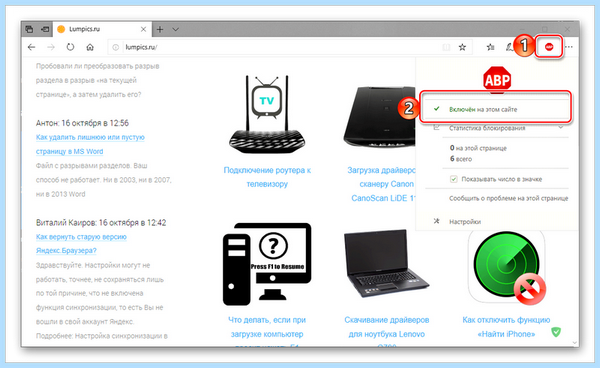This screenshot has height=368, width=600.
Task: Click the site info icon in address bar
Action: [x=115, y=47]
